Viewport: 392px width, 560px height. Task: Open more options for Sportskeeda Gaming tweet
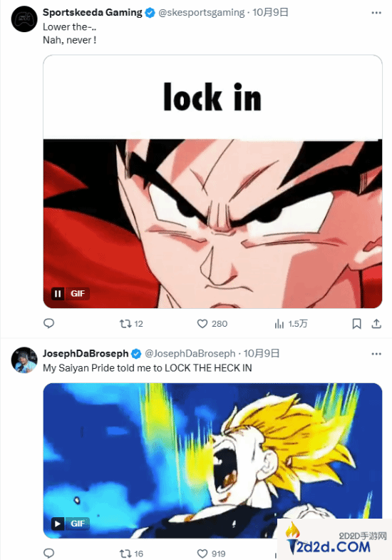(x=376, y=13)
